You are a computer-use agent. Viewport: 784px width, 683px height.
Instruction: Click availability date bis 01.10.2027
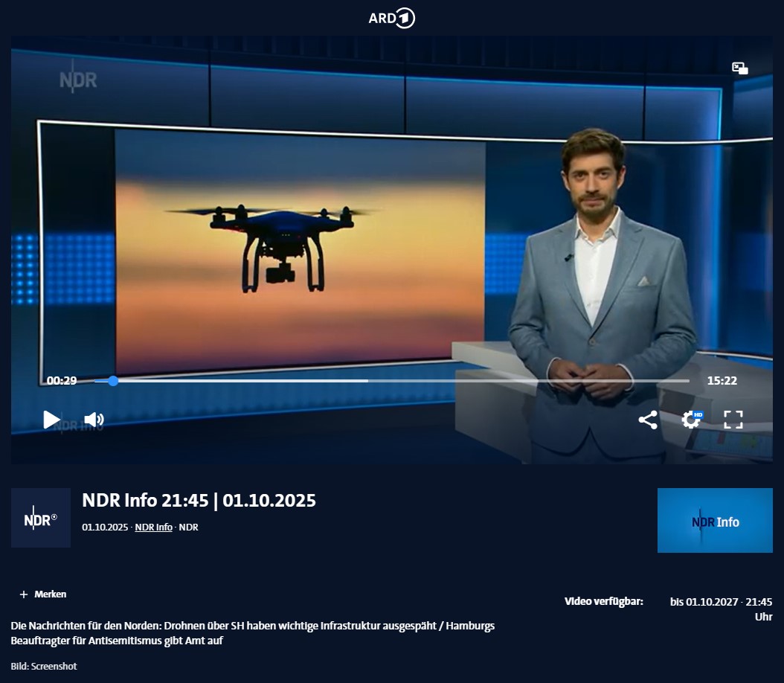tap(721, 609)
